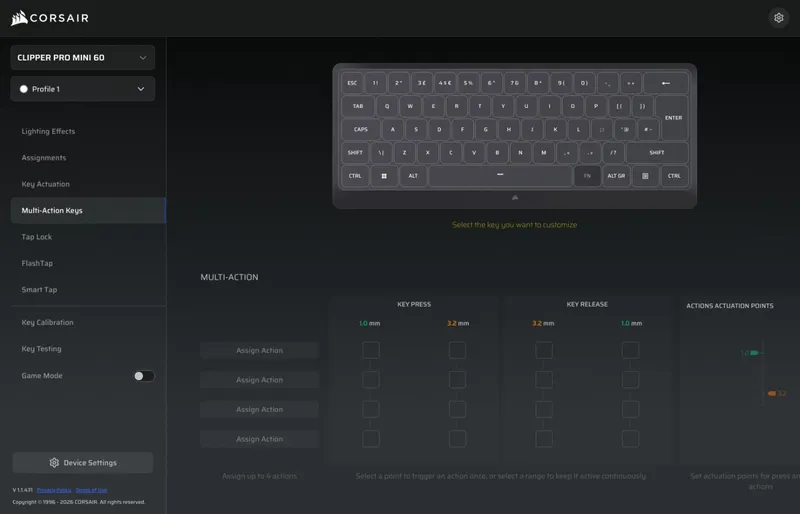The width and height of the screenshot is (800, 514).
Task: Select the TAB key on keyboard
Action: click(358, 106)
